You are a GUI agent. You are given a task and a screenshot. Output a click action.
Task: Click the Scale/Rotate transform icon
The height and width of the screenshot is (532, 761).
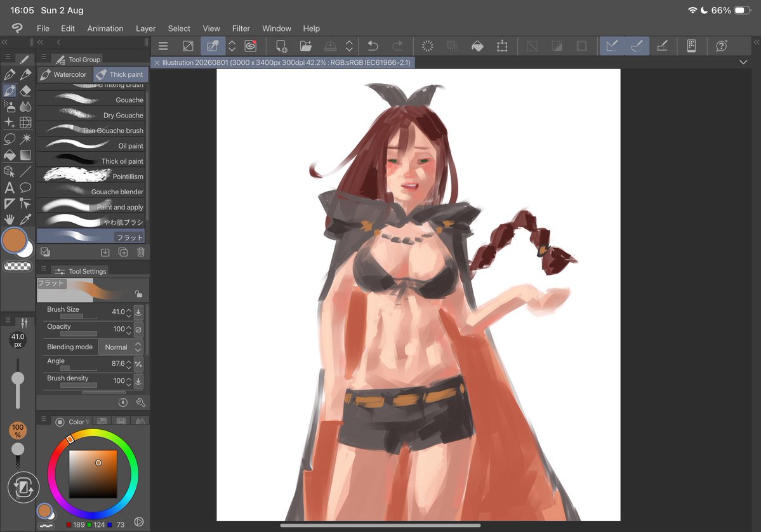pyautogui.click(x=502, y=46)
